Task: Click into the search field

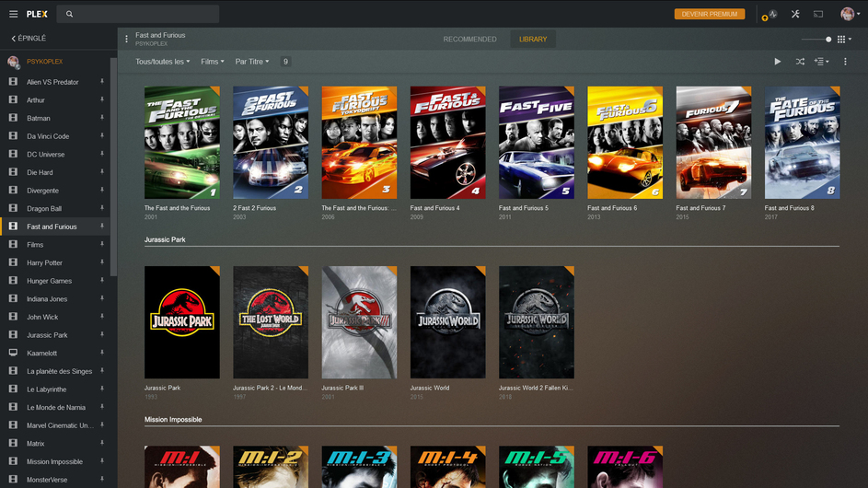Action: coord(138,14)
